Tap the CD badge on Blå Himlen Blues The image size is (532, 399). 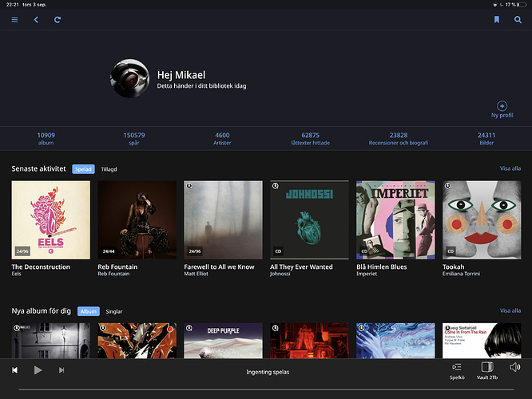click(364, 251)
